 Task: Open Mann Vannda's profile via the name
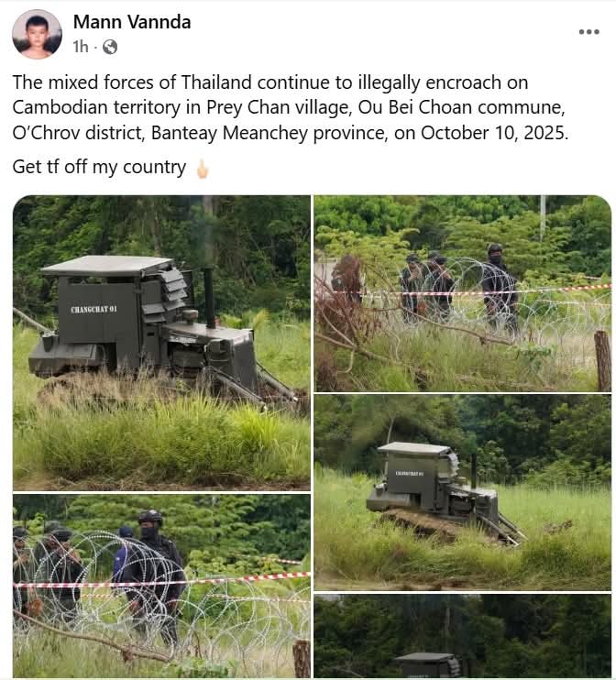(132, 22)
